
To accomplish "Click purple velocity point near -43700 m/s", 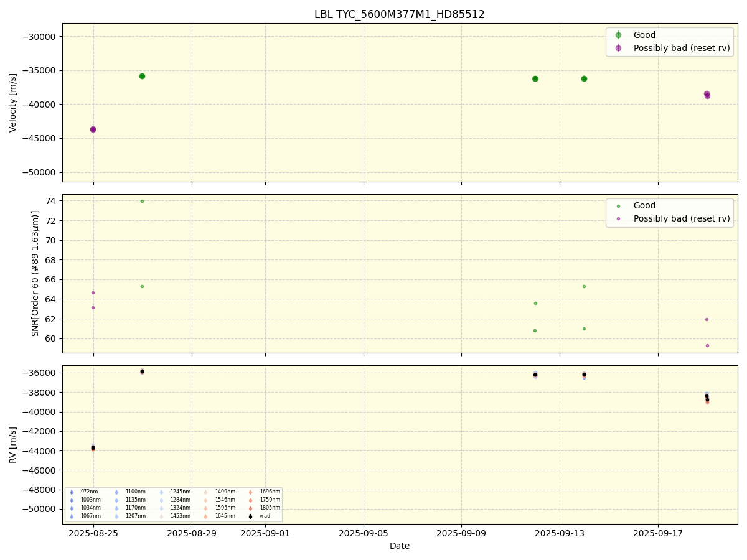I will point(93,129).
